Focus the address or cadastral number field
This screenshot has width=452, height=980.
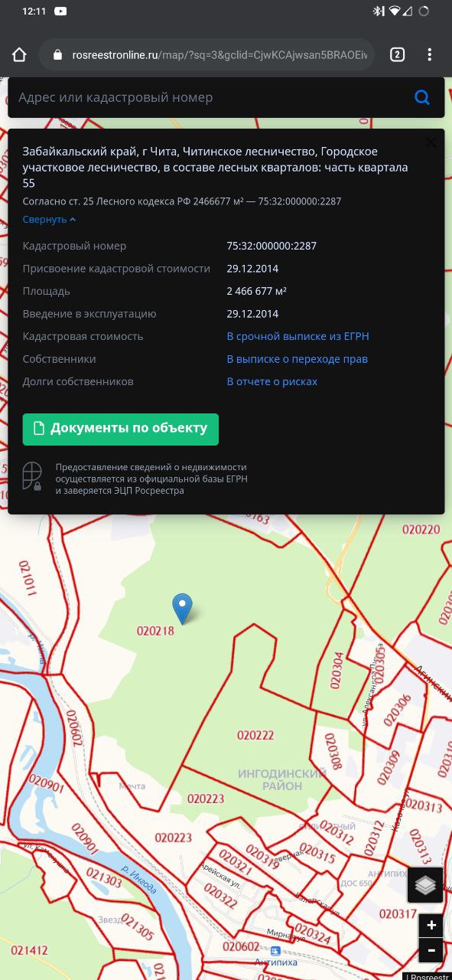coord(210,97)
